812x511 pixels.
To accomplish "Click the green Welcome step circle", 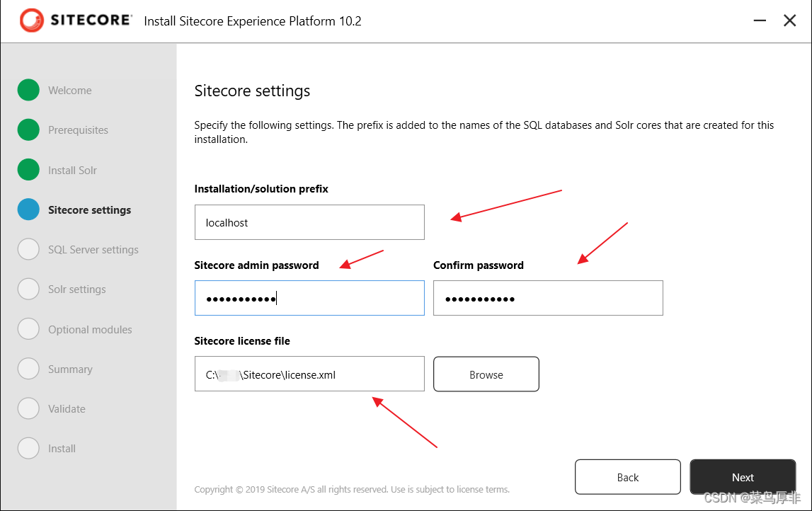I will (28, 90).
